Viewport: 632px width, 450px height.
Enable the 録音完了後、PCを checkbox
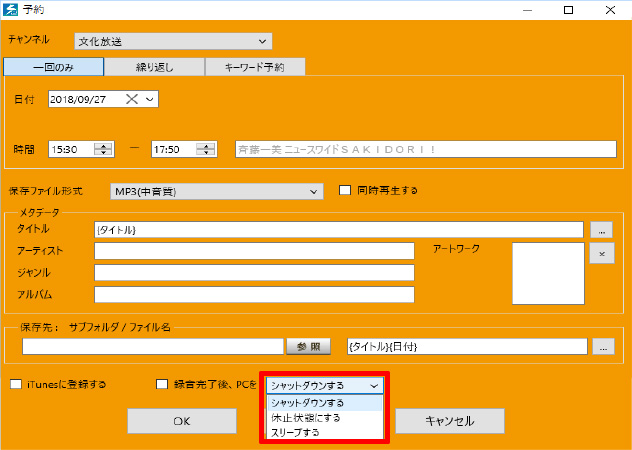coord(162,384)
